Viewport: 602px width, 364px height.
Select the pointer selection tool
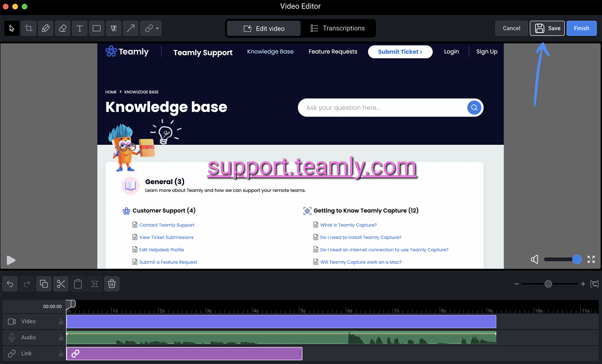pos(12,28)
